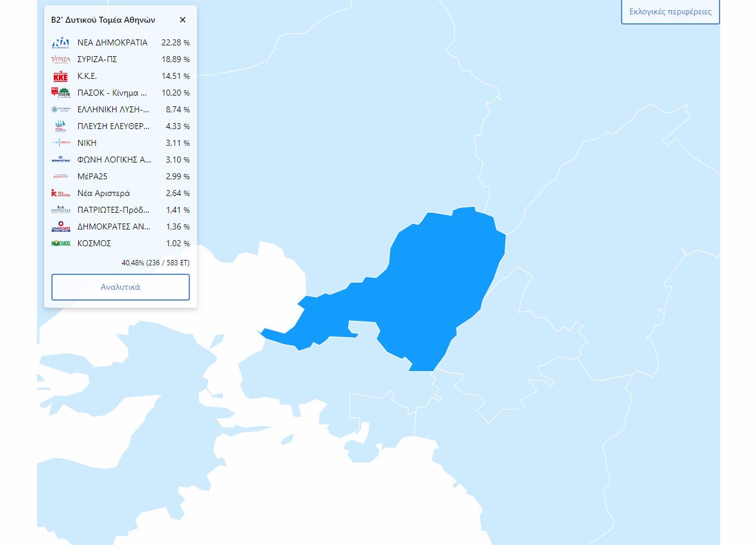Click the ΠΑΤΡΙΩΤΕΣ party logo
Image resolution: width=756 pixels, height=545 pixels.
pyautogui.click(x=61, y=210)
